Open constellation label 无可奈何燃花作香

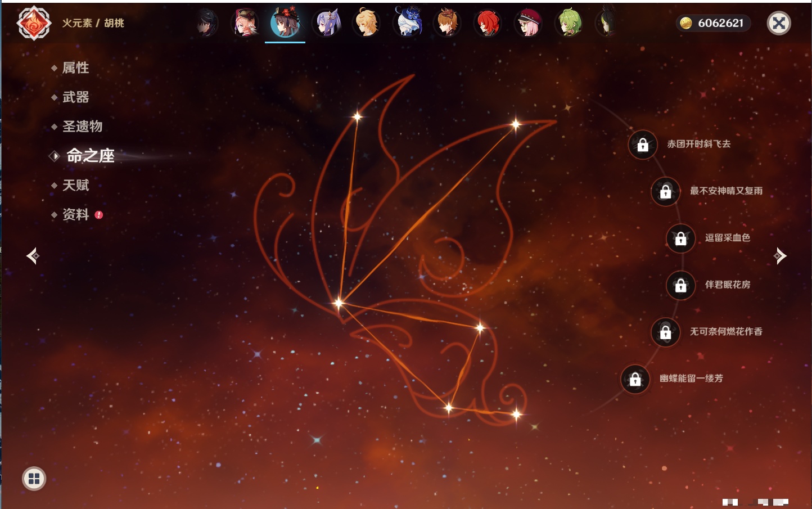(x=727, y=331)
